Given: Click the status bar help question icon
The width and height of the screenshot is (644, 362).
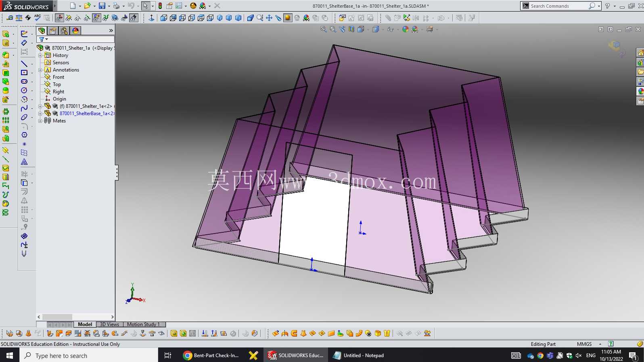Looking at the screenshot, I should (x=611, y=344).
